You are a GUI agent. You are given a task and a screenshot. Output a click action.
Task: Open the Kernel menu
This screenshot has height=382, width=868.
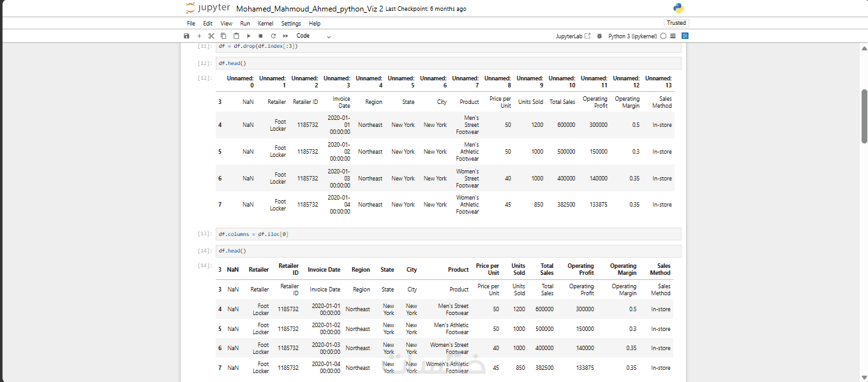266,24
